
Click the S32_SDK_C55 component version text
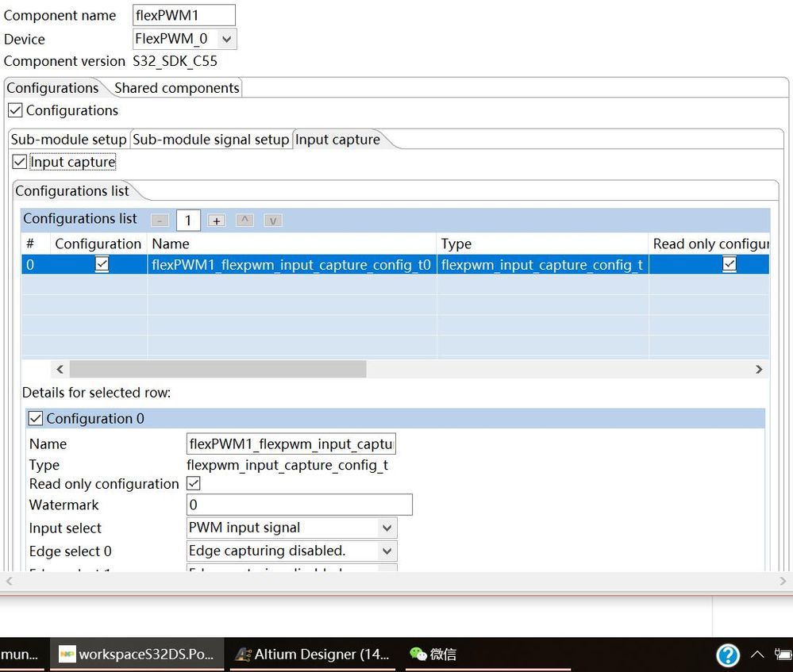pos(175,61)
